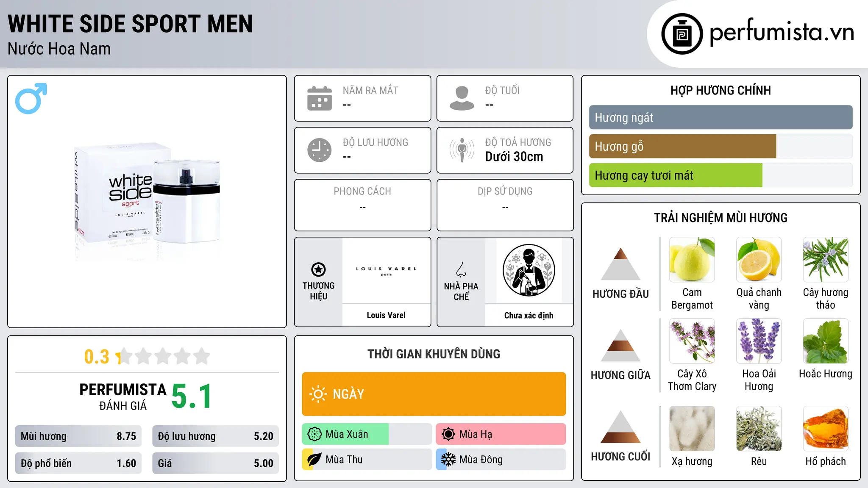Click the Hương giữa label text

tap(620, 375)
